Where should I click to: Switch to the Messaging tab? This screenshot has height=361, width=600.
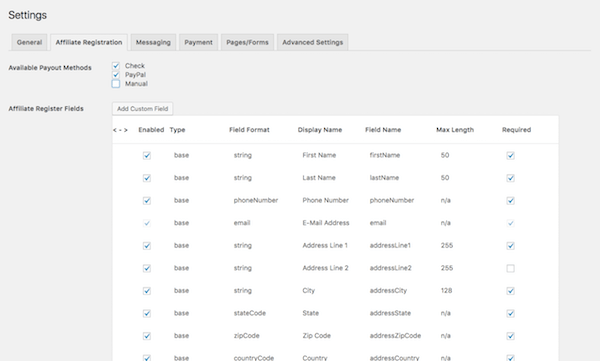point(153,42)
